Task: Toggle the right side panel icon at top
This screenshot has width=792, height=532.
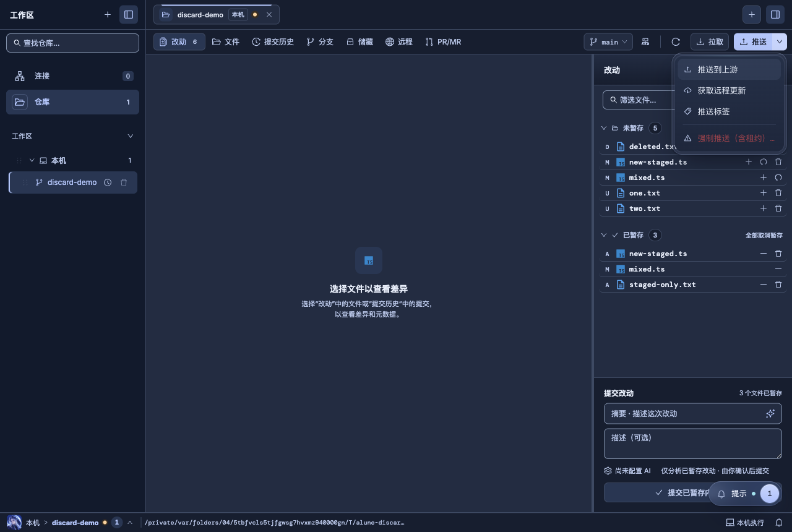Action: click(775, 14)
